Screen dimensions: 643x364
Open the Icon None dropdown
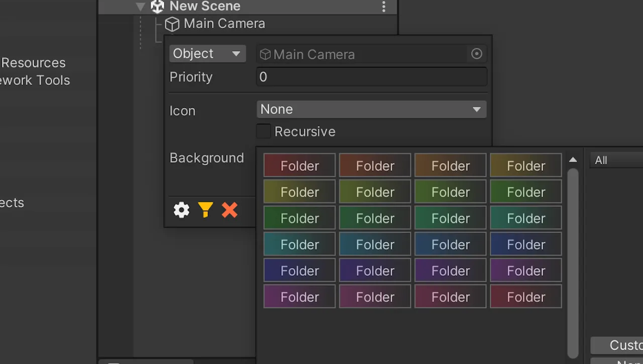pos(371,109)
